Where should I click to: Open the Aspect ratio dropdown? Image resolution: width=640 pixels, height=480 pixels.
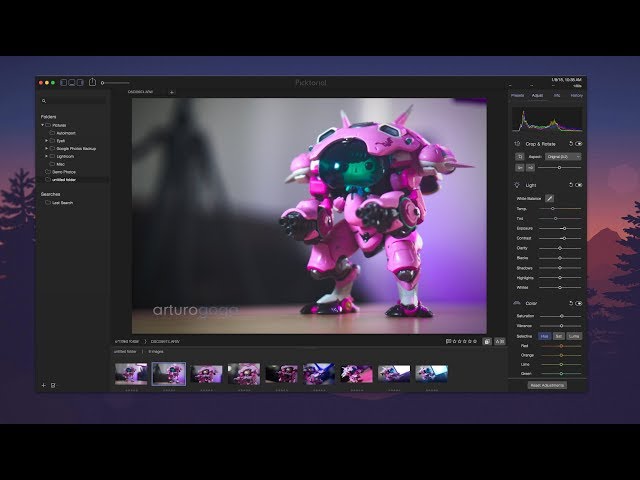coord(563,157)
